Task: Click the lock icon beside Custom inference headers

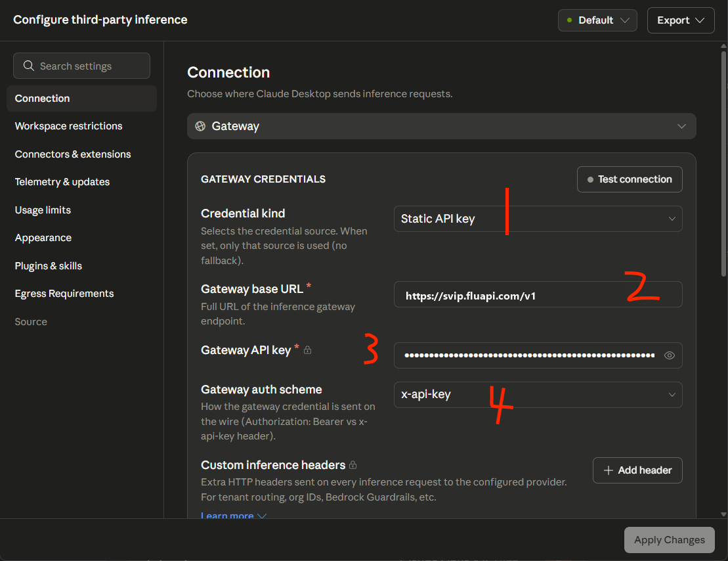Action: [x=353, y=465]
